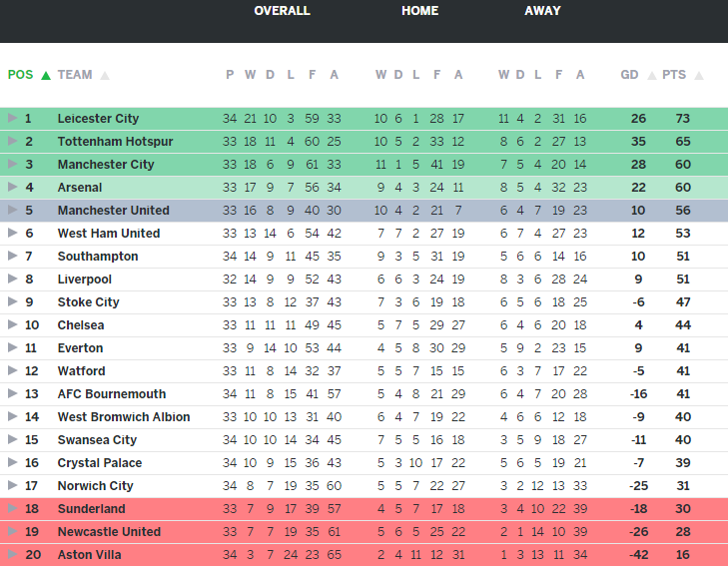Image resolution: width=728 pixels, height=566 pixels.
Task: Open the Newcastle United team link
Action: (109, 532)
